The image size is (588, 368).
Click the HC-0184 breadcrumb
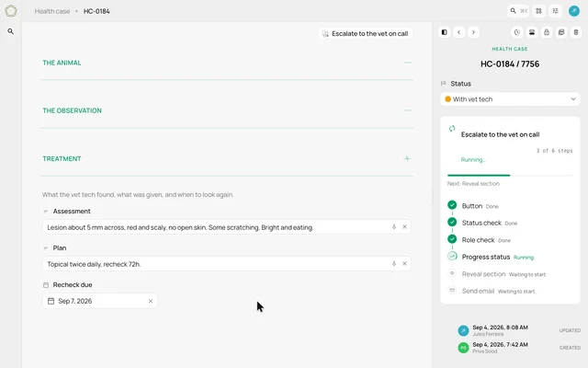(x=96, y=11)
